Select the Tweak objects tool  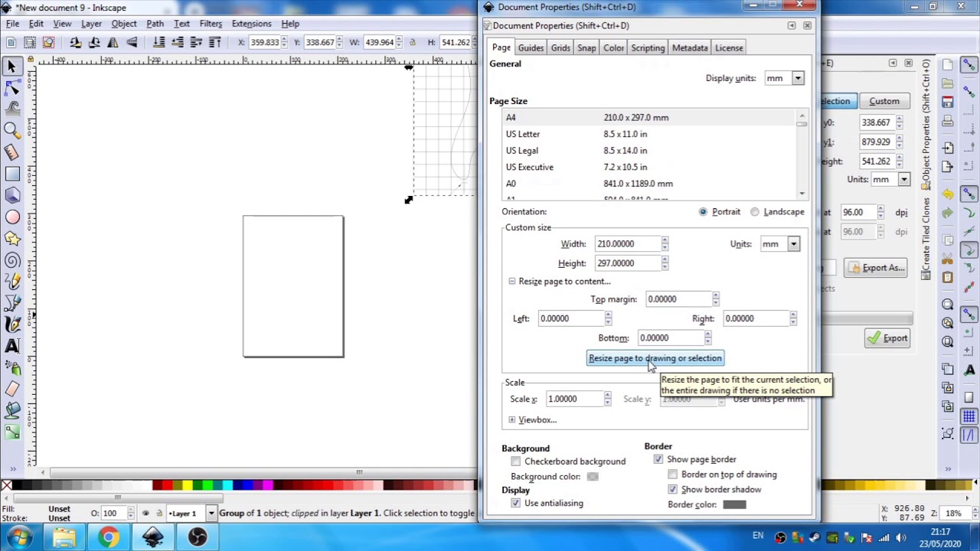pyautogui.click(x=11, y=110)
